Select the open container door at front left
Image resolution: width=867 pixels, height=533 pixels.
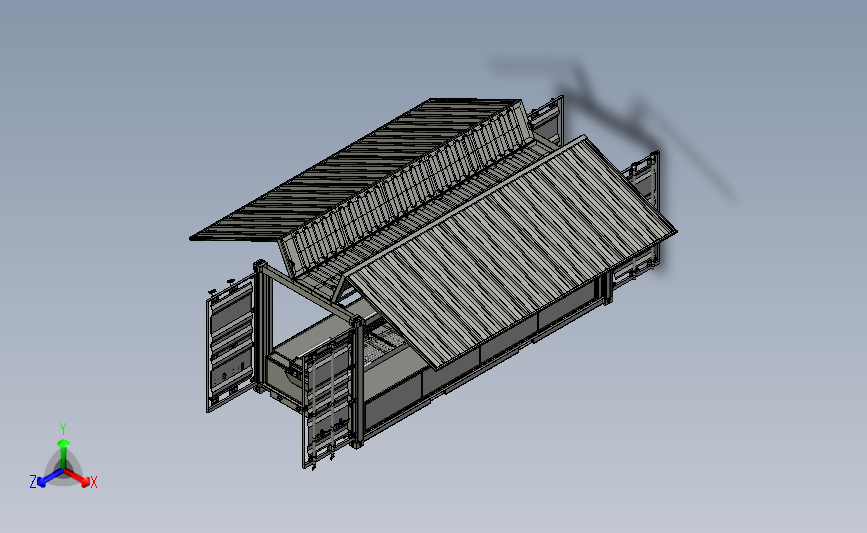click(x=230, y=344)
